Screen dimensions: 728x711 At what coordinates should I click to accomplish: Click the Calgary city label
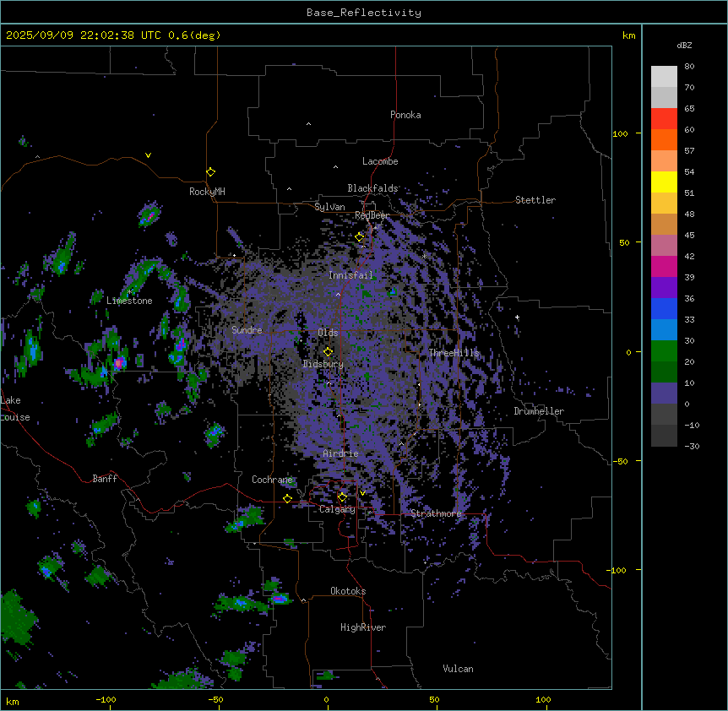click(337, 509)
